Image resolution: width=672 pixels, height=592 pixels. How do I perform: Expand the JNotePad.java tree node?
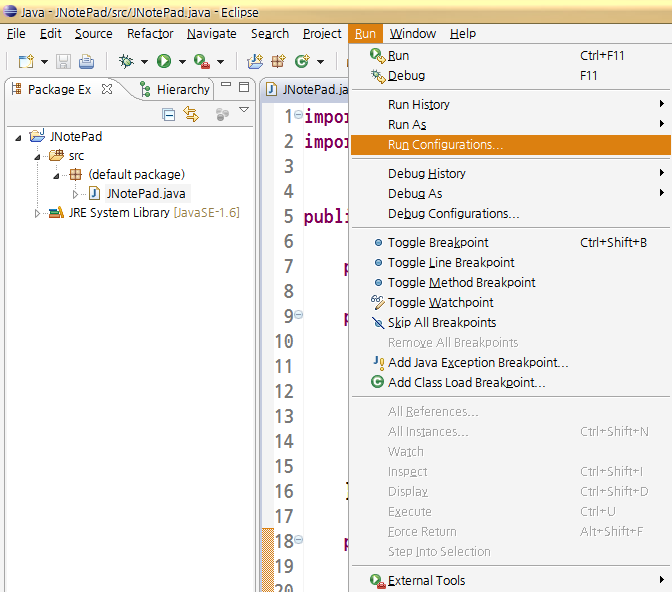(75, 194)
